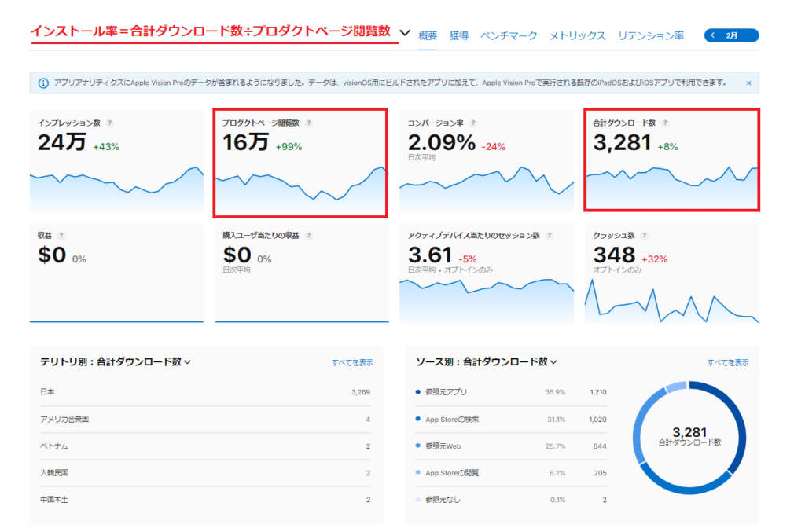The image size is (805, 532).
Task: Switch to the 獲得 tab
Action: click(458, 35)
